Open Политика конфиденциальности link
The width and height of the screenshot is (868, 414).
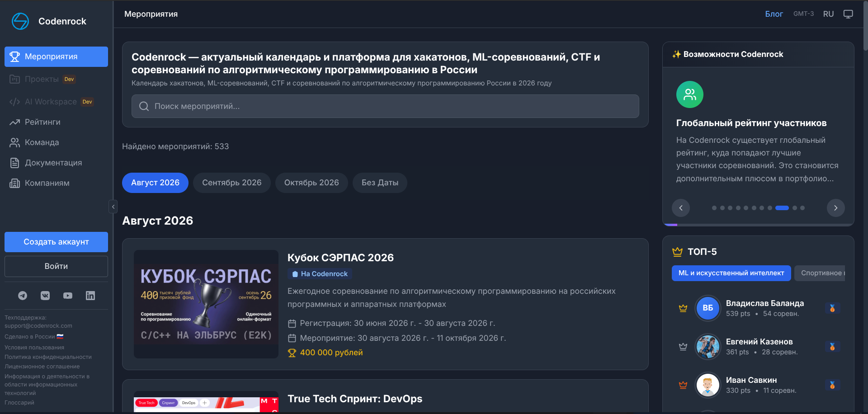click(48, 357)
